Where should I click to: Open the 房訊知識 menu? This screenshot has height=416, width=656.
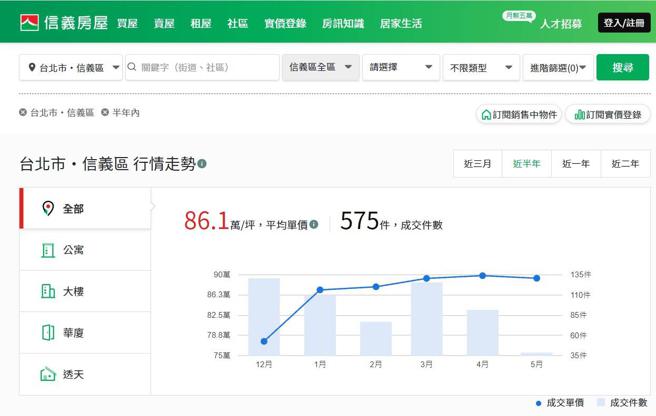(x=343, y=23)
